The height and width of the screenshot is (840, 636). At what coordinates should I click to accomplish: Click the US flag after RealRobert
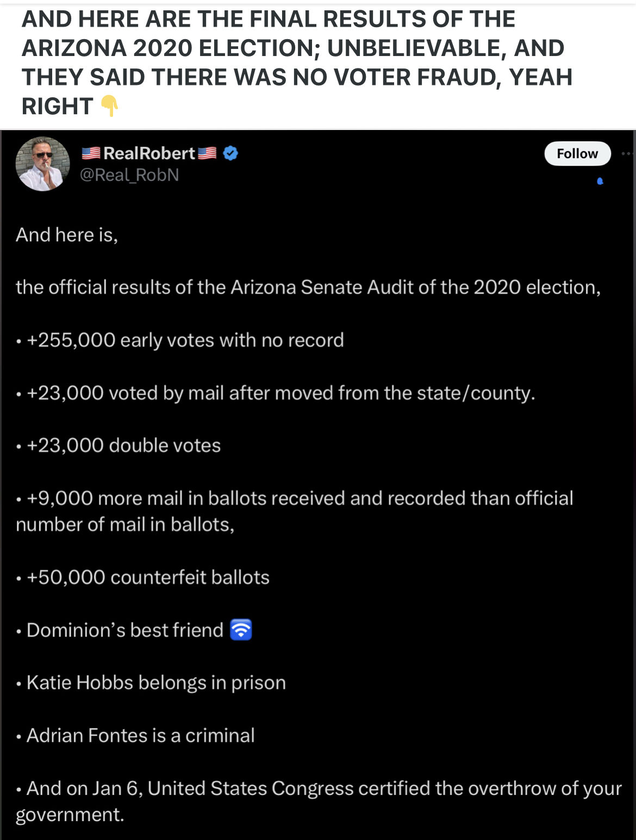[207, 153]
